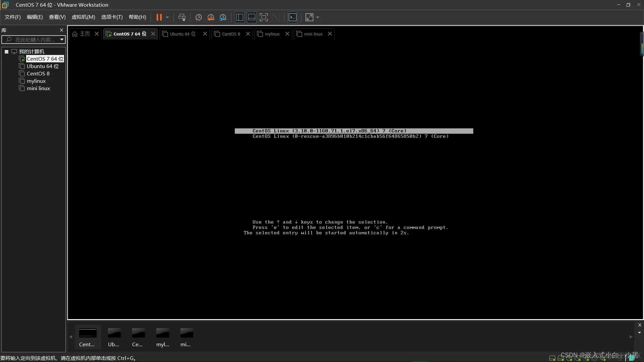Select Ubuntu 64 位 in library

click(x=43, y=66)
